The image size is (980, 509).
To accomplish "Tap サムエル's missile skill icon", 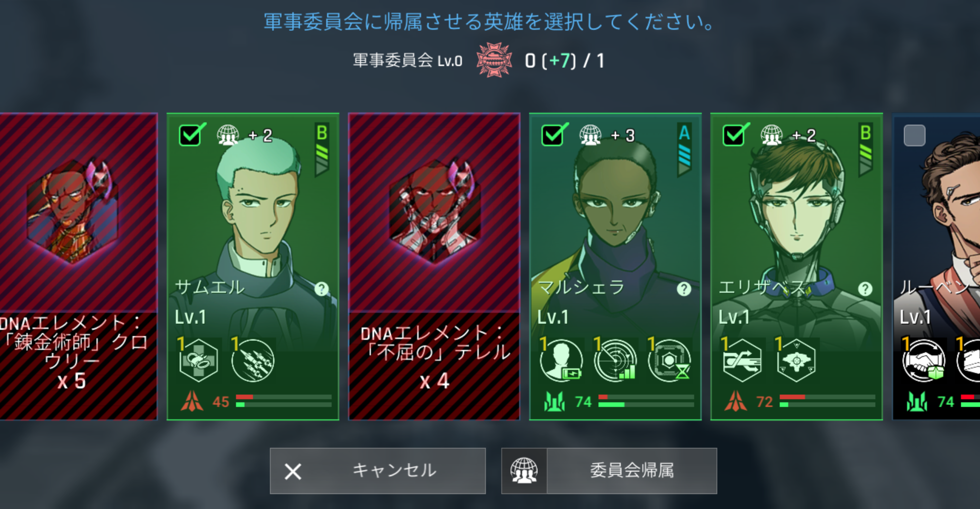I will [253, 360].
